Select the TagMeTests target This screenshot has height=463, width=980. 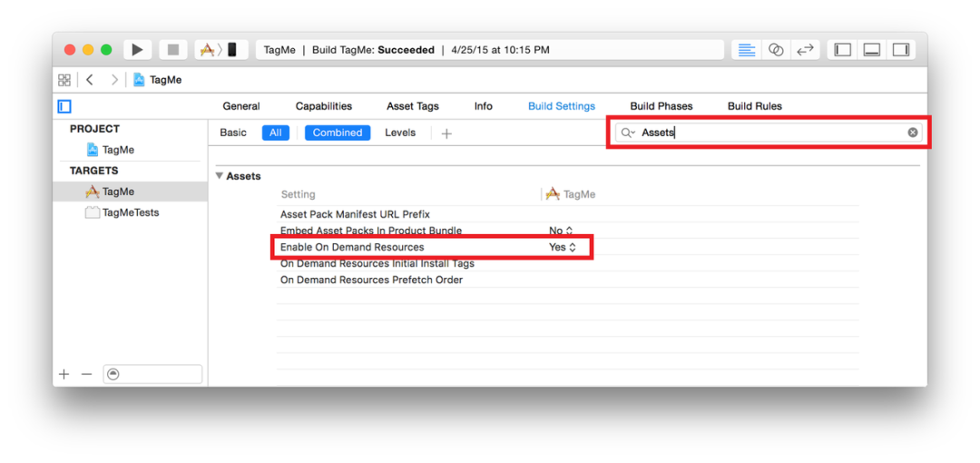(x=131, y=212)
